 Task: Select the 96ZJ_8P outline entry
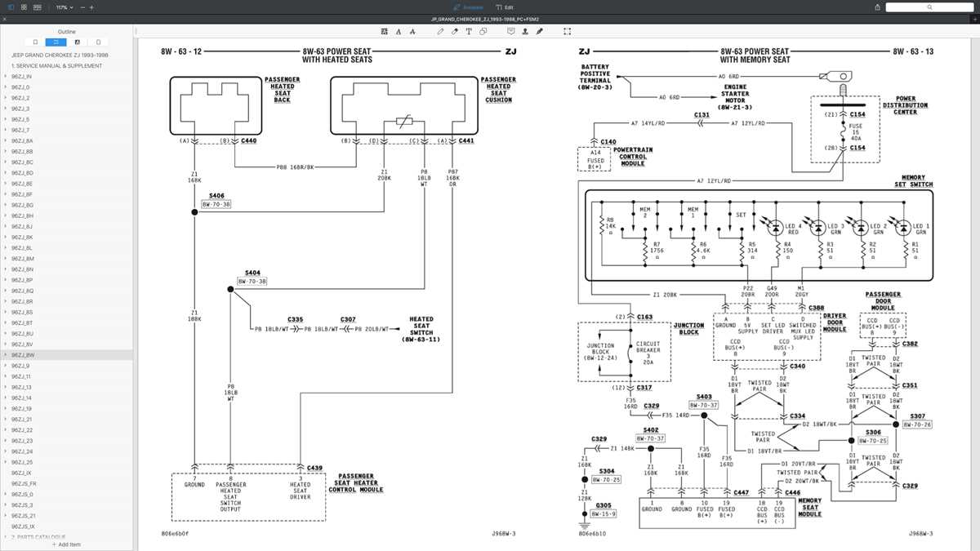pyautogui.click(x=22, y=280)
